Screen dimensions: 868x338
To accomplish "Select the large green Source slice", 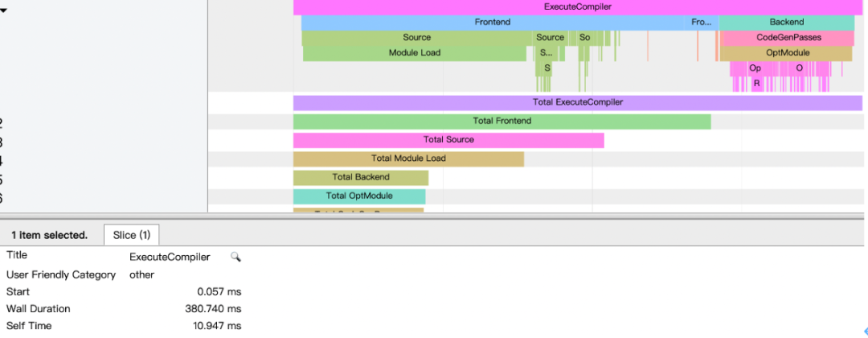I will (x=417, y=39).
